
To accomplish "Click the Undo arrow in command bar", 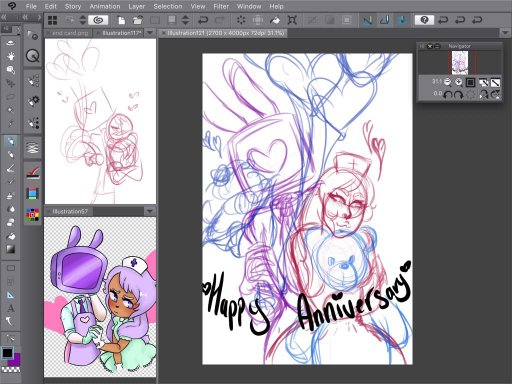I will tap(203, 20).
